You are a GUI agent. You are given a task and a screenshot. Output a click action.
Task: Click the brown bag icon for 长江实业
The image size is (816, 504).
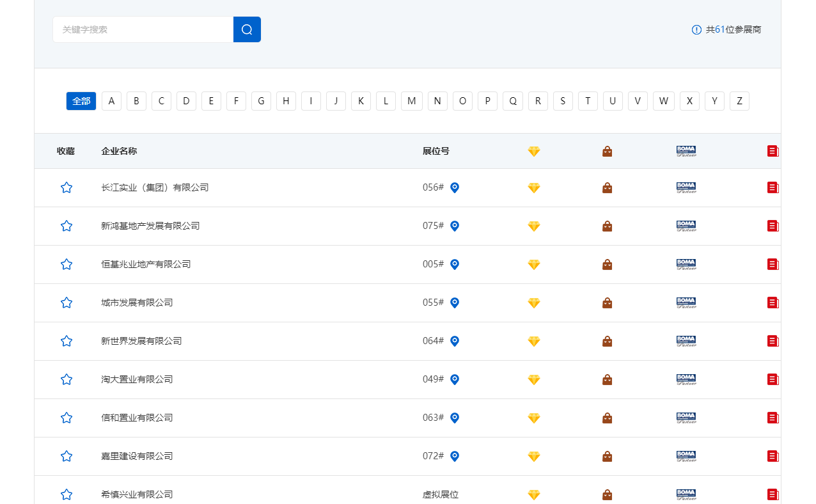(608, 187)
